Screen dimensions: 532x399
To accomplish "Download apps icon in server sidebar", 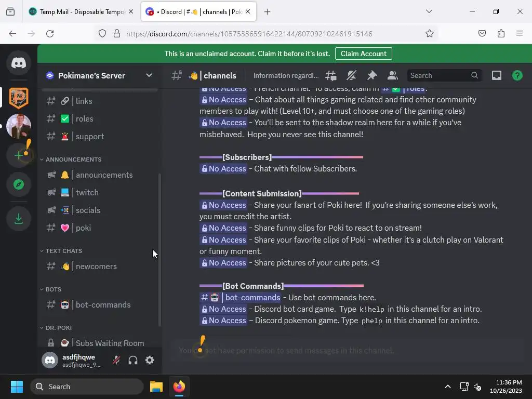I will click(19, 219).
